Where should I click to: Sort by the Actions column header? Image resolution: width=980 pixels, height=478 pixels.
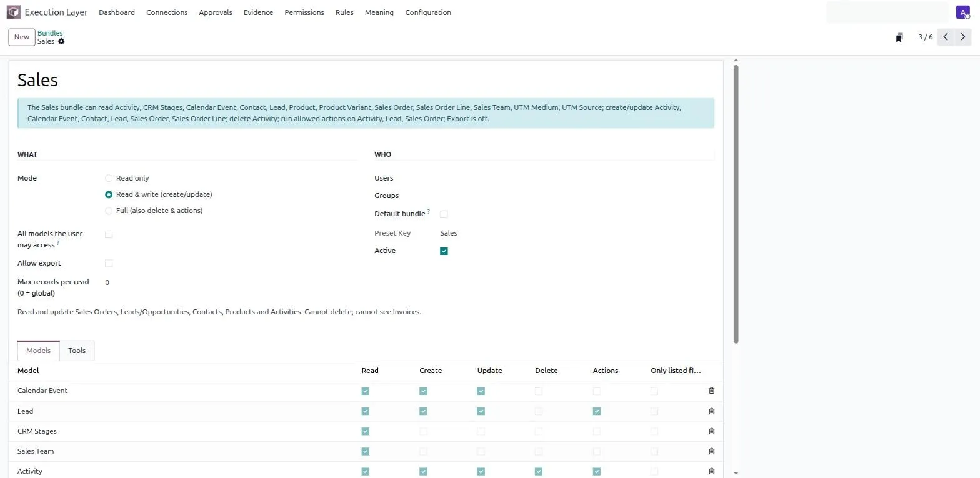[606, 371]
